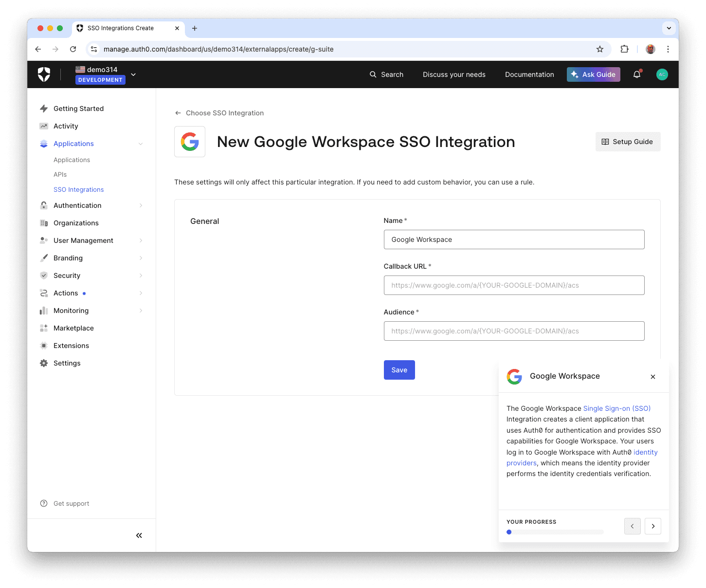Open Documentation in top navigation
The width and height of the screenshot is (706, 588).
tap(529, 74)
